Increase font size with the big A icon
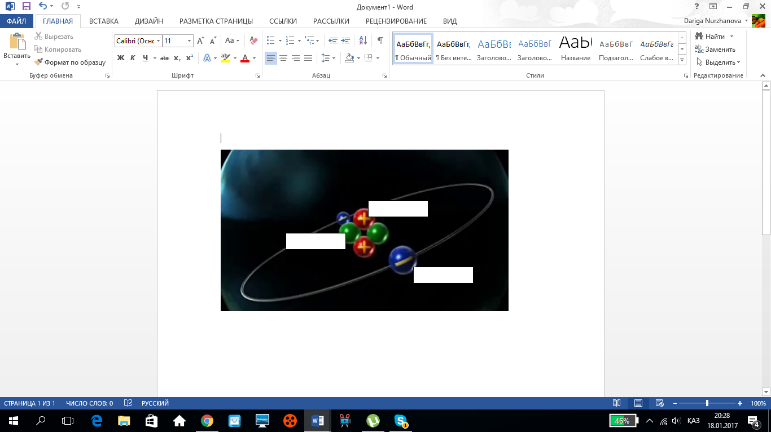 [200, 41]
